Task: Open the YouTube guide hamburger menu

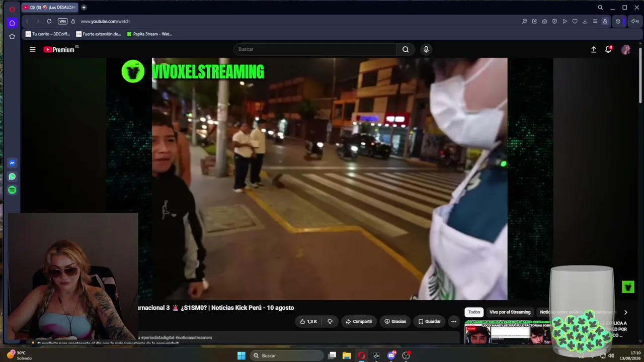Action: tap(33, 49)
